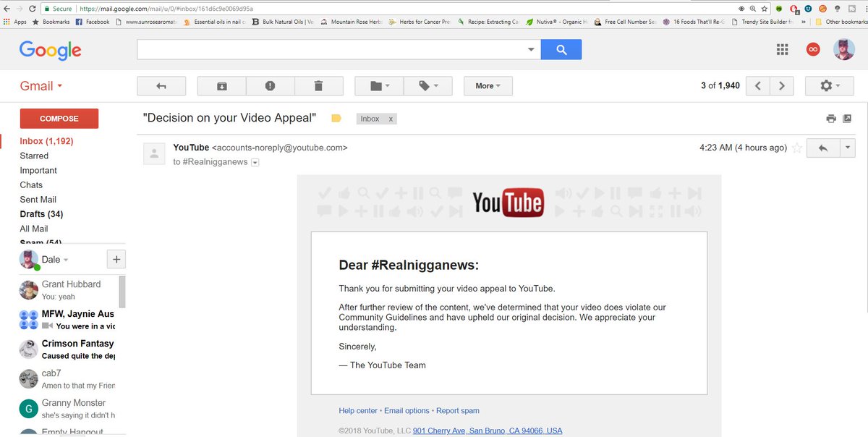
Task: Open the MFW, Jaynie group chat
Action: click(67, 320)
